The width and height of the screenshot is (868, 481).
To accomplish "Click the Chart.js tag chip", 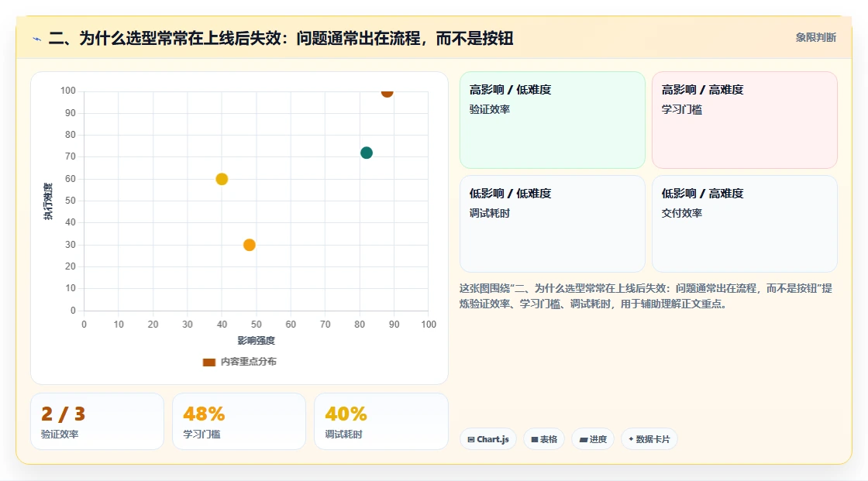I will (488, 439).
